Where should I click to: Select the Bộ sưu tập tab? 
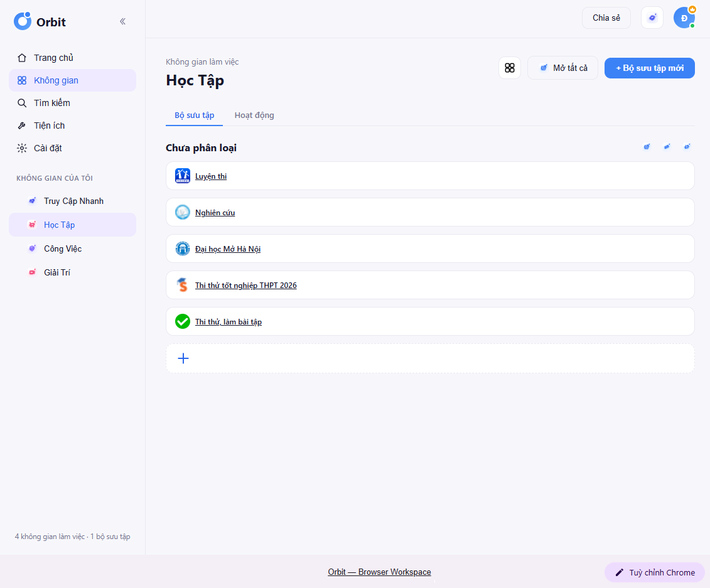(x=194, y=115)
